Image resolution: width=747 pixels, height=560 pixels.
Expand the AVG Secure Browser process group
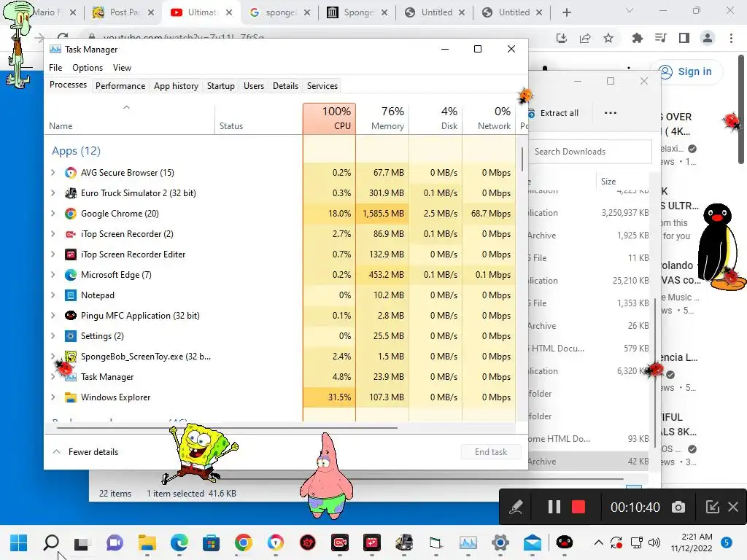[53, 172]
